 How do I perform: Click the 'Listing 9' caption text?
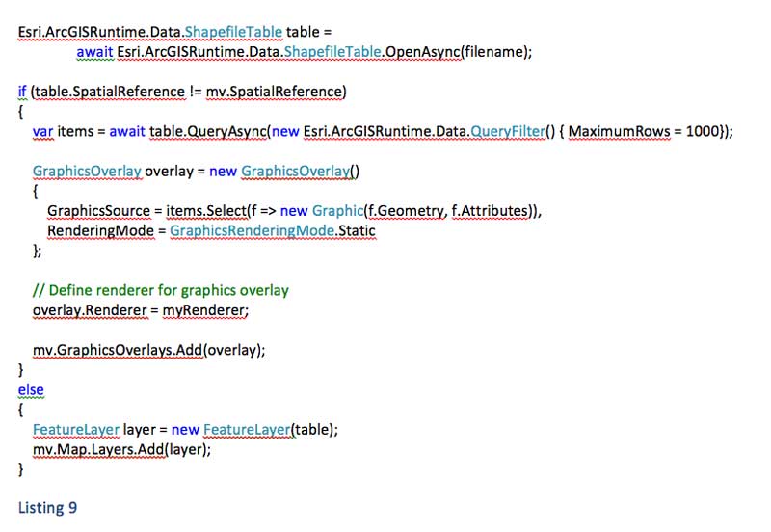(47, 507)
